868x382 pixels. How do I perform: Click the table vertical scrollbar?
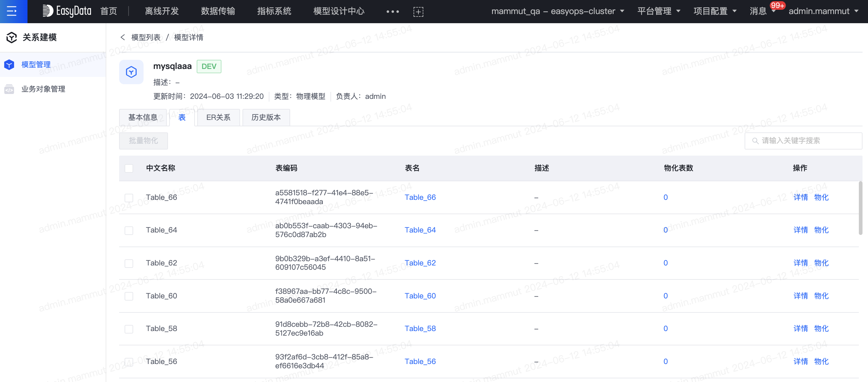pos(860,208)
